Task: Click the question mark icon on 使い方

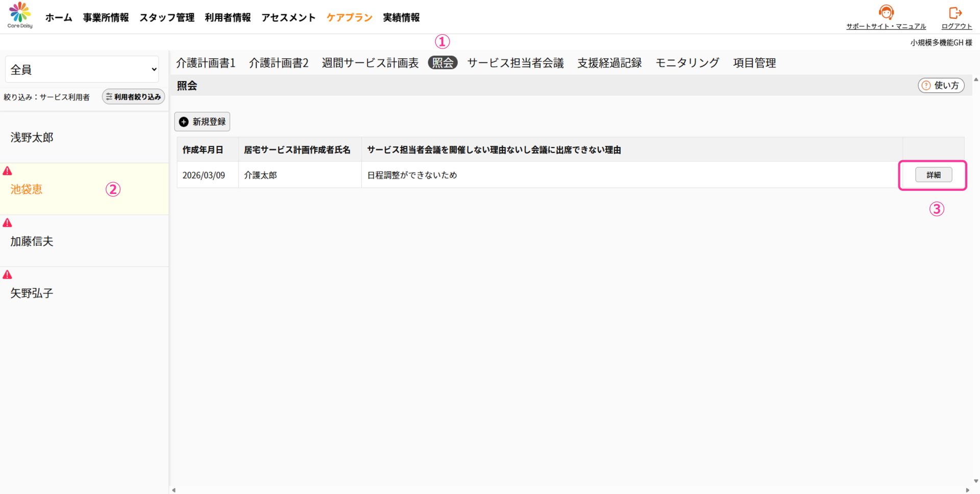Action: point(926,86)
